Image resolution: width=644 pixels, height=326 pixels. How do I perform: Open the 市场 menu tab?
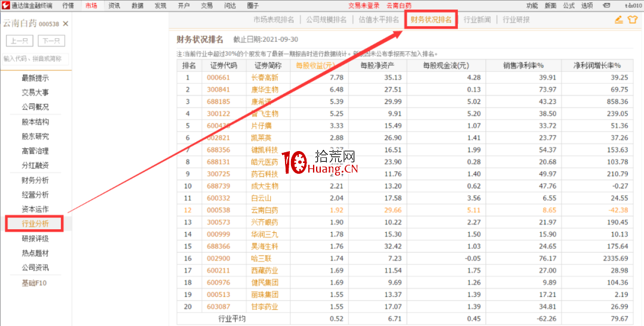tap(91, 5)
